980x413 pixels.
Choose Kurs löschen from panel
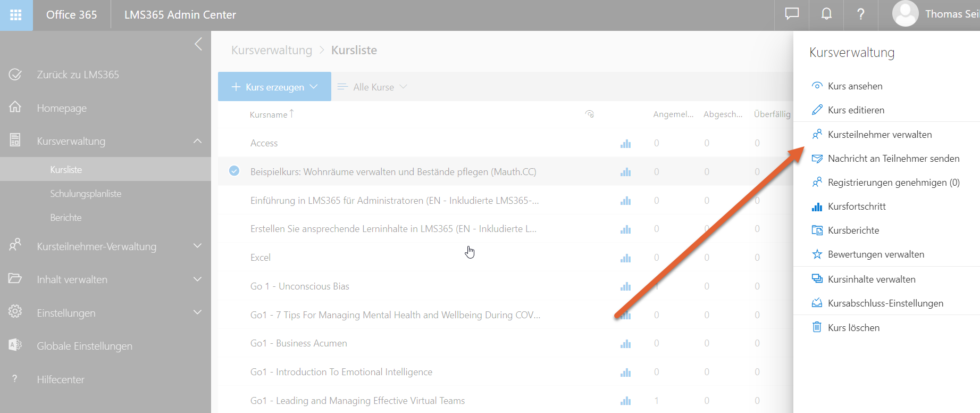click(x=853, y=328)
